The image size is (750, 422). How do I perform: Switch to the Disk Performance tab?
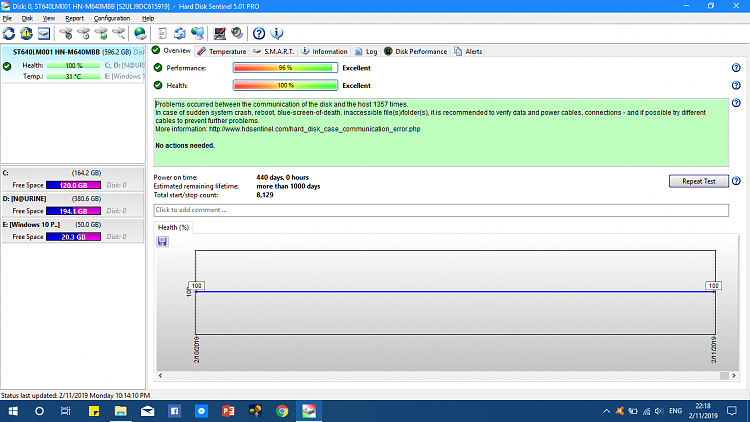click(415, 51)
